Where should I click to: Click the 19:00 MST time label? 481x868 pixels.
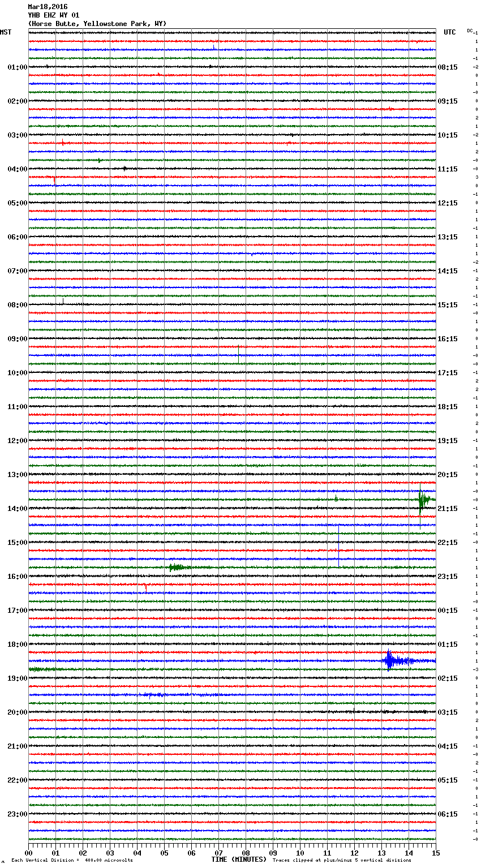pyautogui.click(x=18, y=678)
